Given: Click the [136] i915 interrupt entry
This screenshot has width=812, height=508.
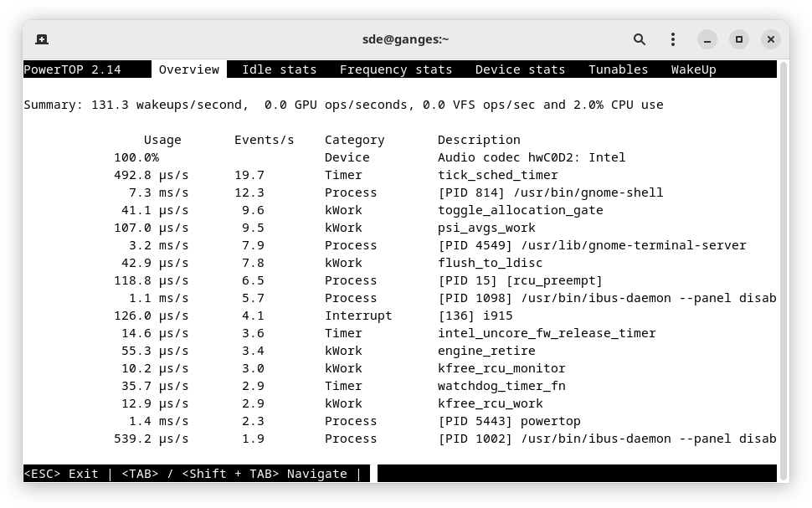Looking at the screenshot, I should (x=475, y=316).
